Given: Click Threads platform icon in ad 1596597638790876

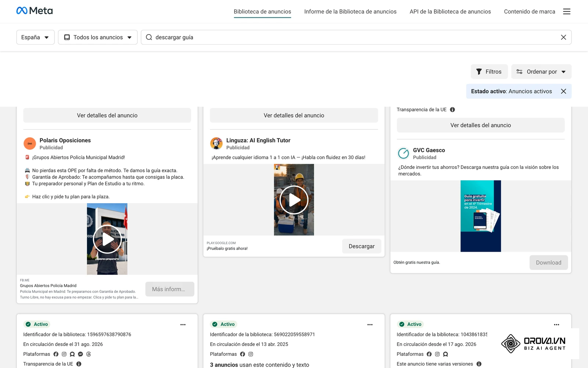Looking at the screenshot, I should point(89,354).
